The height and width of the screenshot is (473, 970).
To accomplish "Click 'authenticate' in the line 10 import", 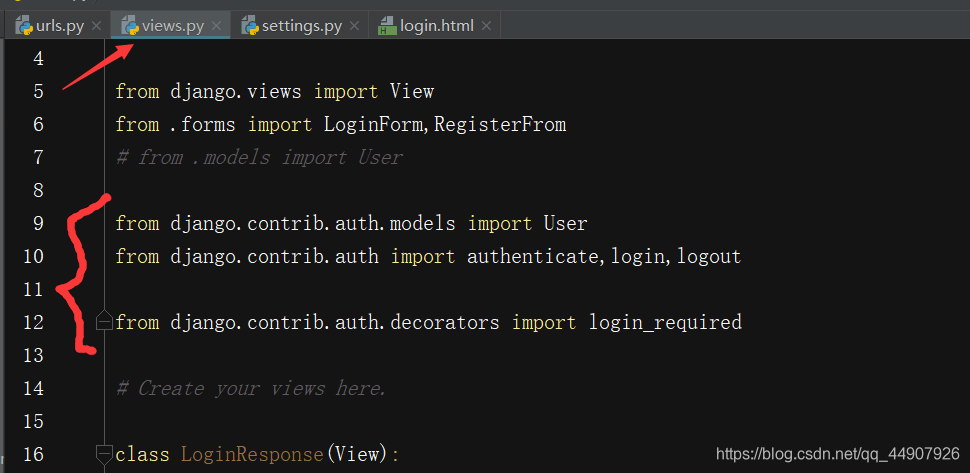I will point(533,257).
